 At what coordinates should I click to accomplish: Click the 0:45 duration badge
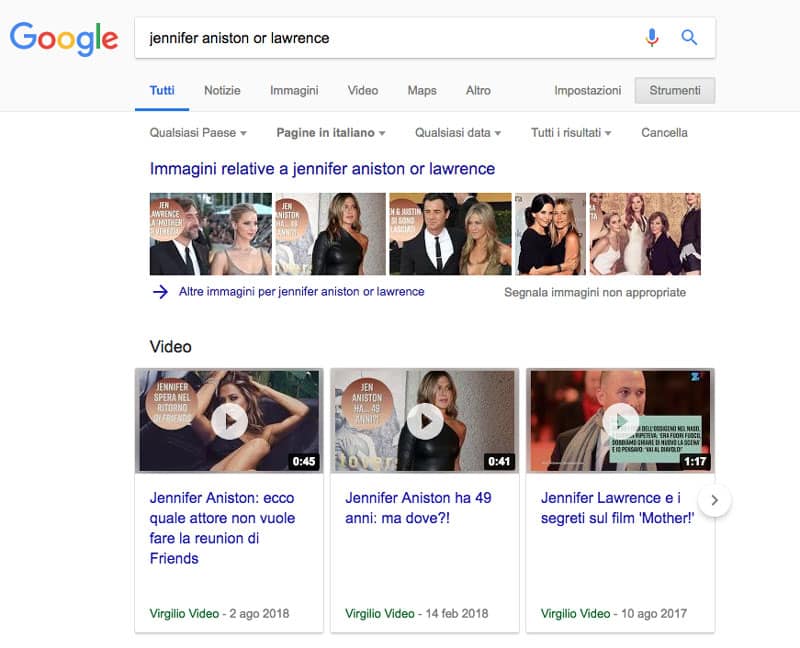304,461
